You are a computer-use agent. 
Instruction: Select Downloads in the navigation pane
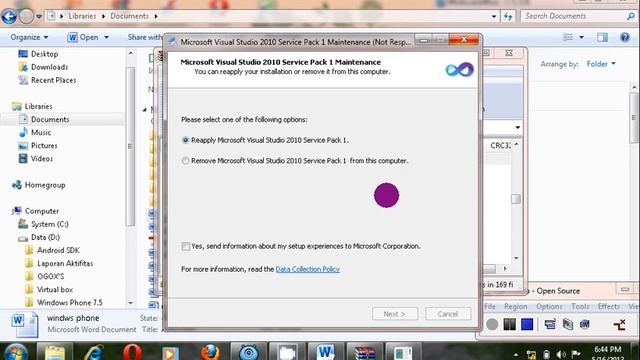[49, 67]
